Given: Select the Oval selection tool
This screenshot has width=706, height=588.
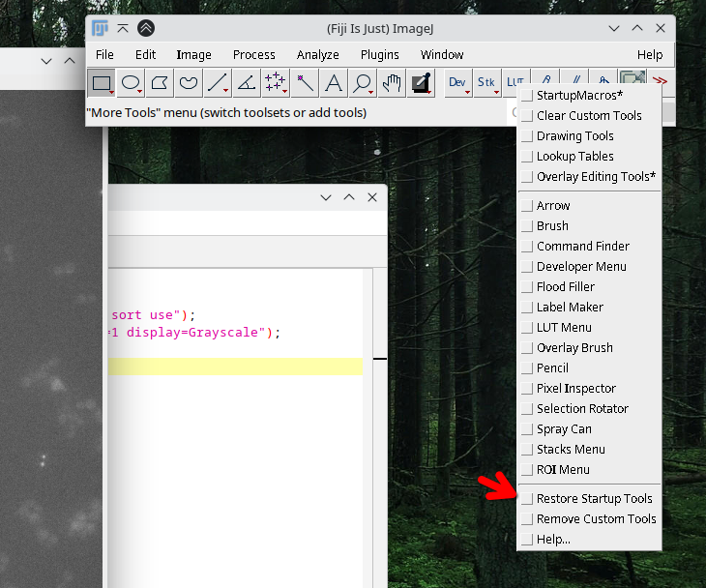Looking at the screenshot, I should pyautogui.click(x=131, y=83).
